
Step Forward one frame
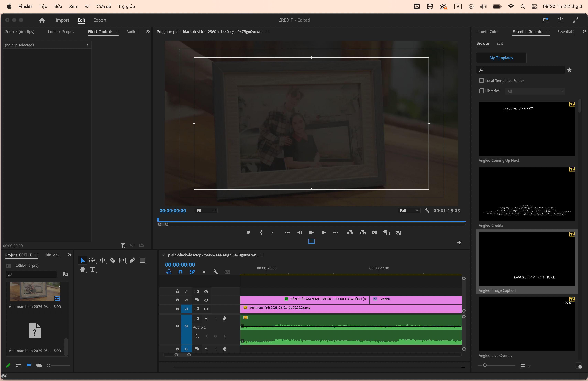323,233
